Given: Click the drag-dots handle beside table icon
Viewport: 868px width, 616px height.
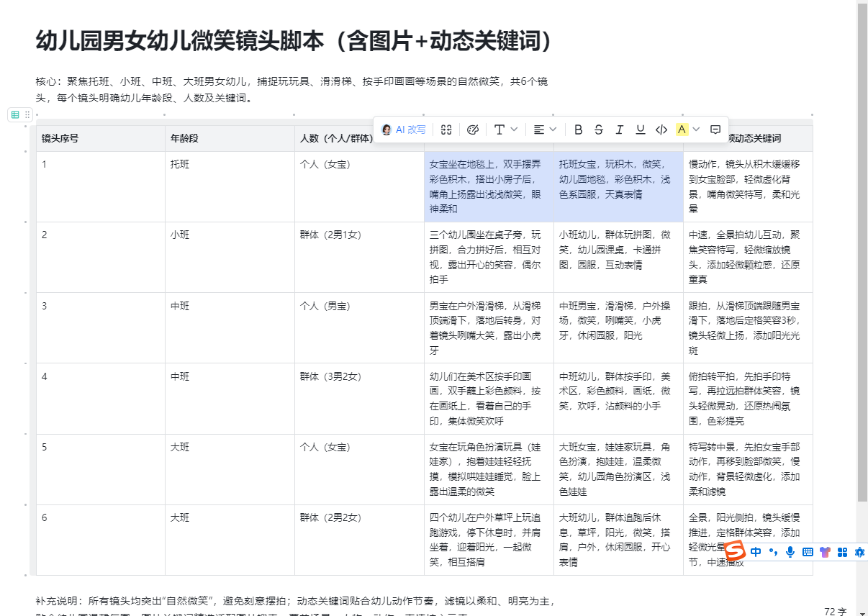Looking at the screenshot, I should coord(27,114).
